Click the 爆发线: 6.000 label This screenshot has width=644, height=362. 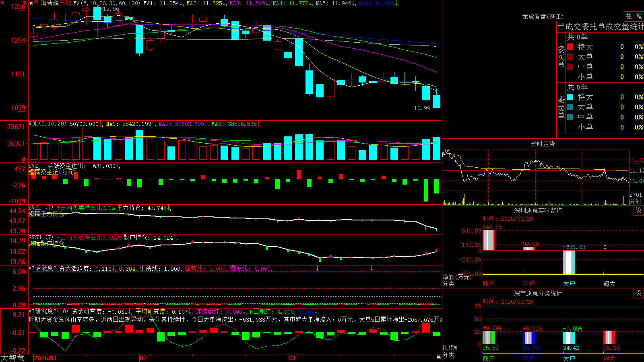[x=251, y=268]
